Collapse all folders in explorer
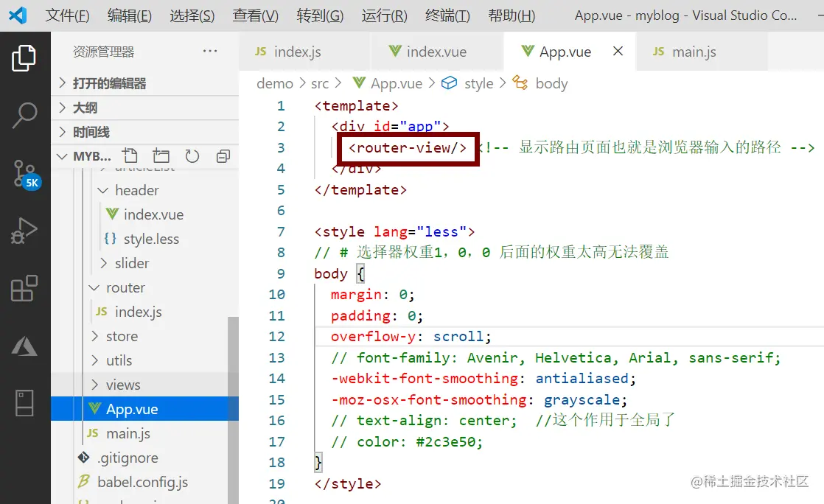 [223, 156]
